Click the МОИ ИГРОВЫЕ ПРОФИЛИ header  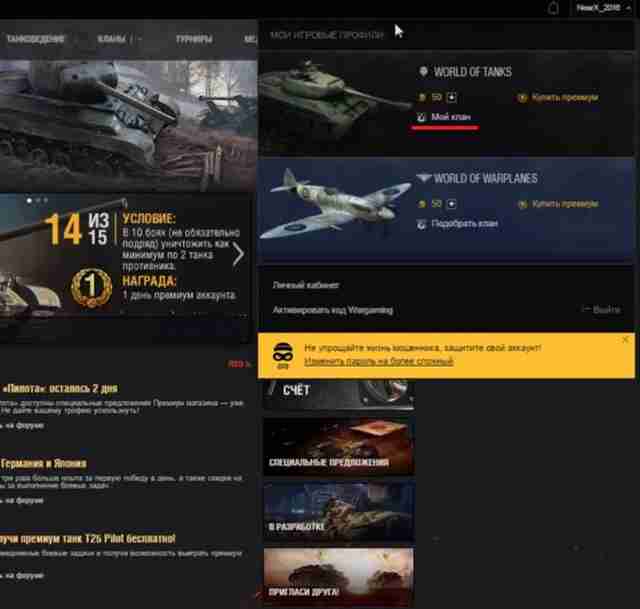(x=327, y=36)
